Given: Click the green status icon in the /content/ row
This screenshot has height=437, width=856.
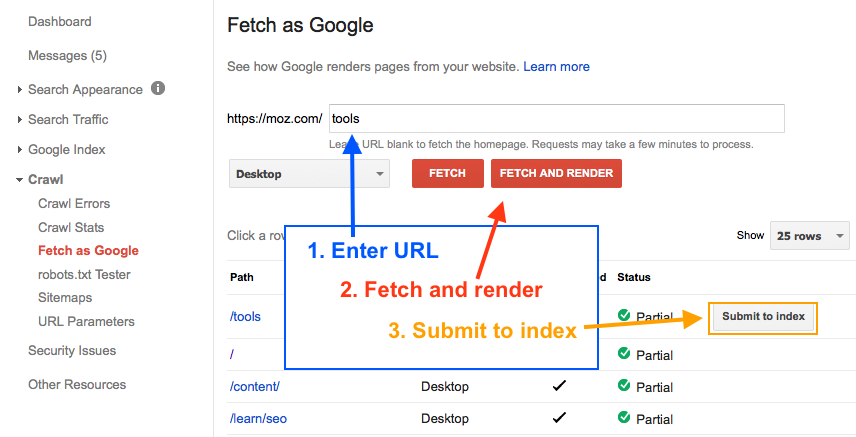Looking at the screenshot, I should (x=624, y=386).
